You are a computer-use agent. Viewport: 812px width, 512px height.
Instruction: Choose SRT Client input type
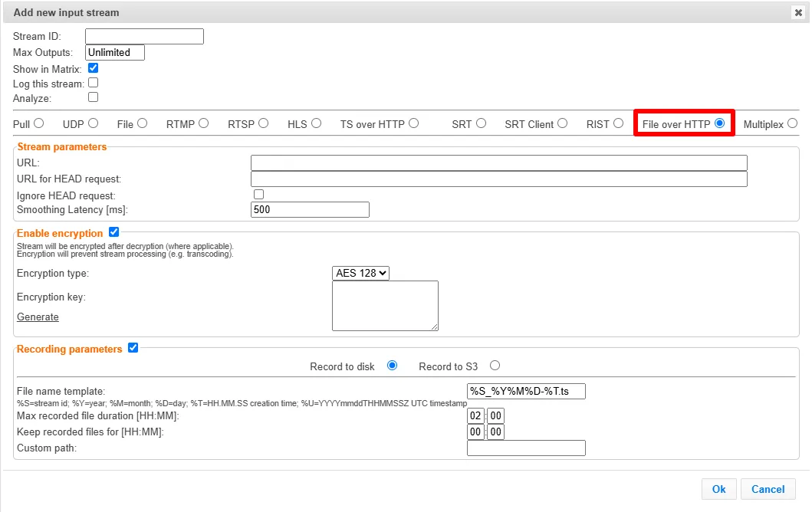point(562,123)
